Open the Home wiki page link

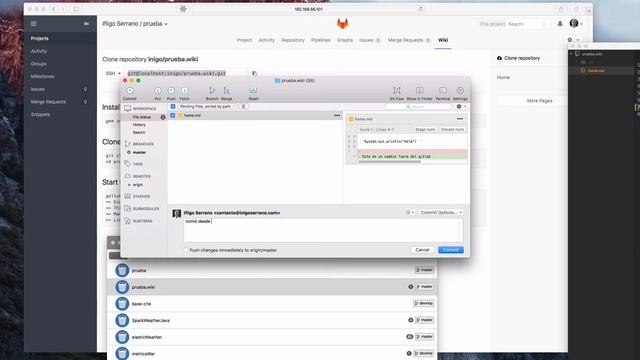click(x=503, y=77)
